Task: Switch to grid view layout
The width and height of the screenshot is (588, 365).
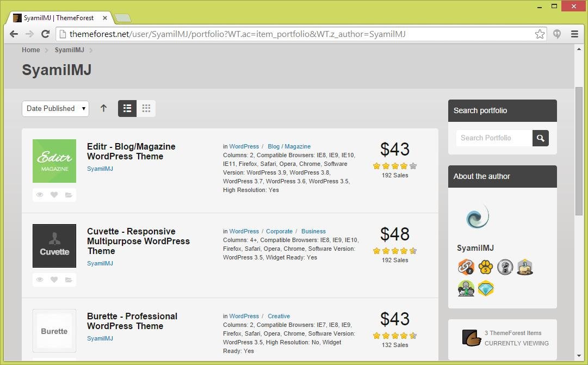Action: pyautogui.click(x=146, y=108)
